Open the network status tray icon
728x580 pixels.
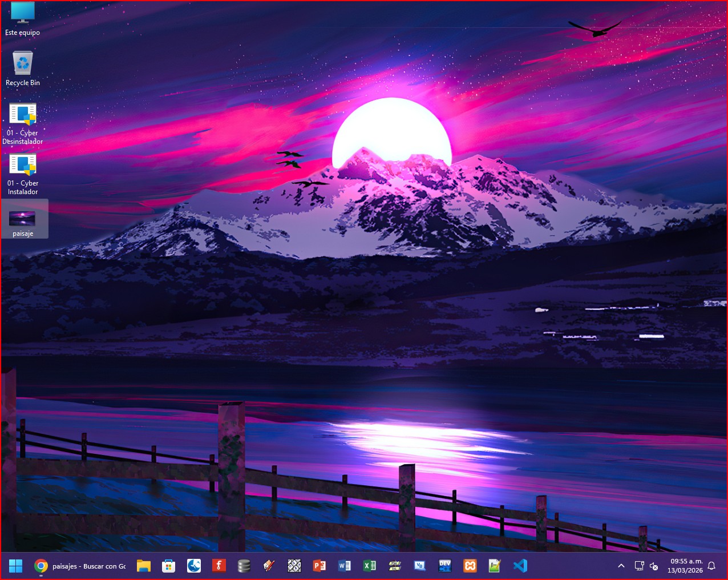click(x=639, y=566)
